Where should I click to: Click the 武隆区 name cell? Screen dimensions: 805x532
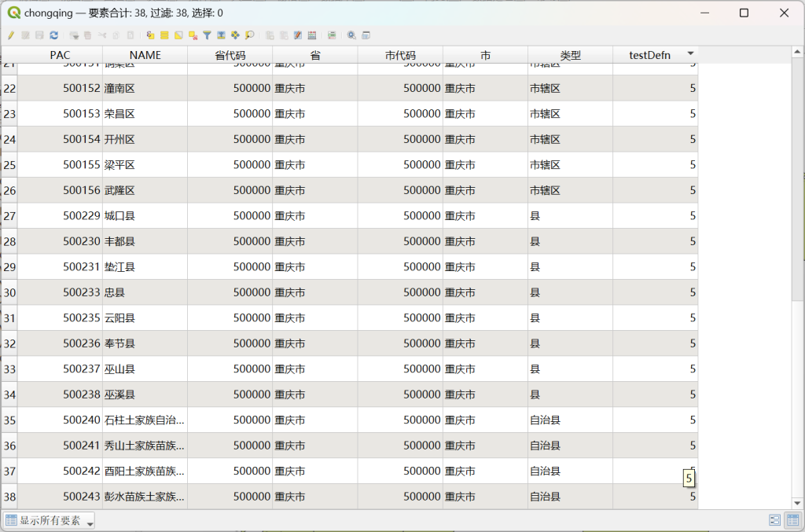tap(145, 190)
